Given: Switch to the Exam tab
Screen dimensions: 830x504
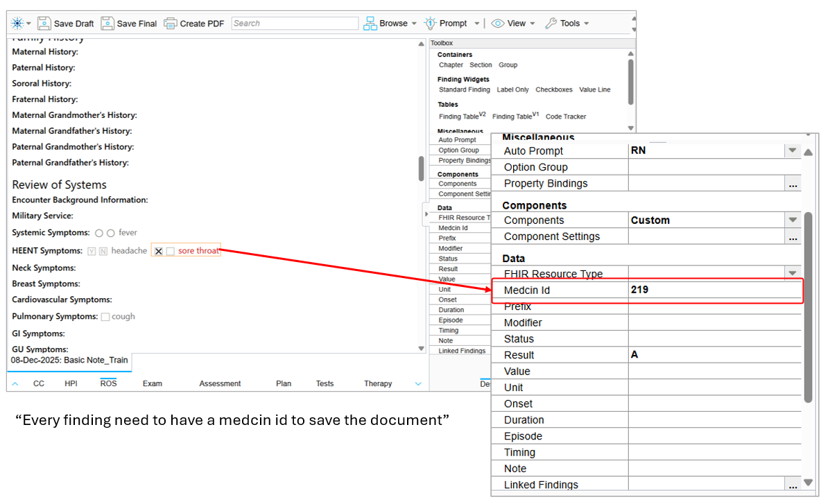Looking at the screenshot, I should click(x=153, y=383).
